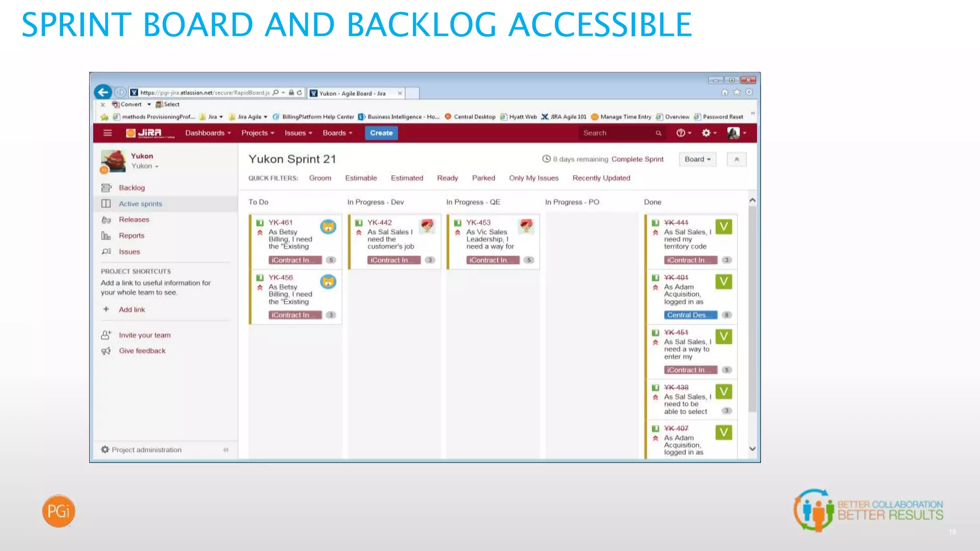Expand the Boards dropdown menu
Image resolution: width=980 pixels, height=551 pixels.
point(338,133)
